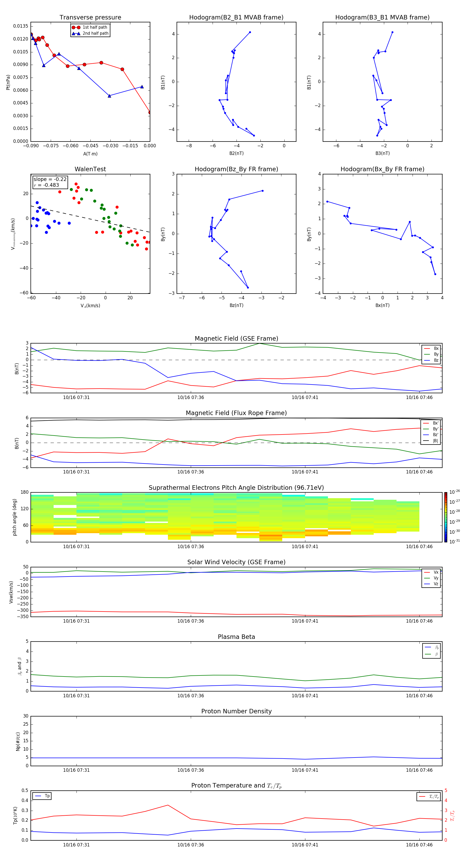This screenshot has height=868, width=473.
Task: Select Bx in the GSE Frame legend
Action: coord(431,349)
